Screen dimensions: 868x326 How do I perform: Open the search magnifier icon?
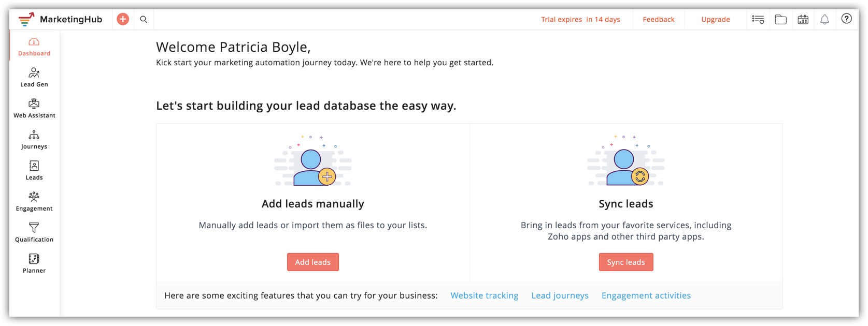click(x=144, y=19)
